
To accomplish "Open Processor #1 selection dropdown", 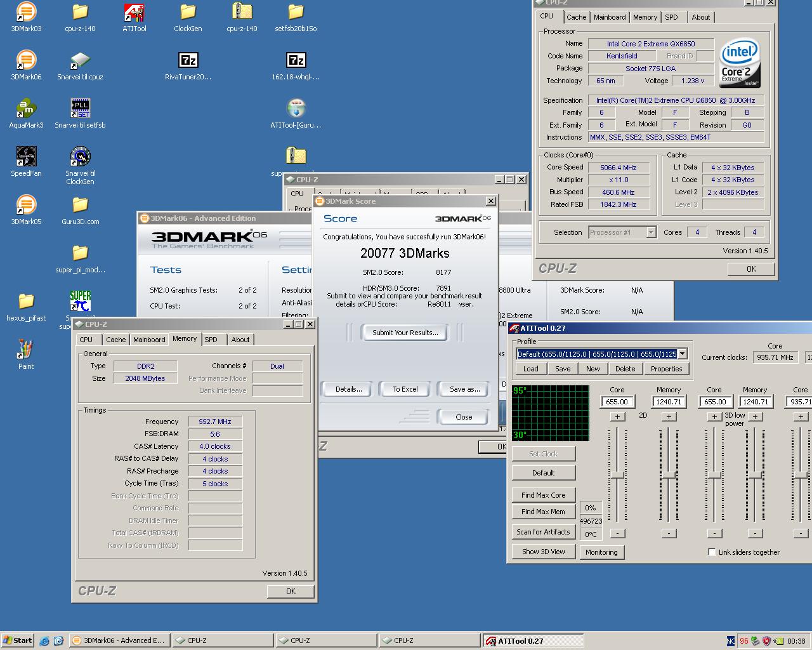I will click(x=651, y=232).
